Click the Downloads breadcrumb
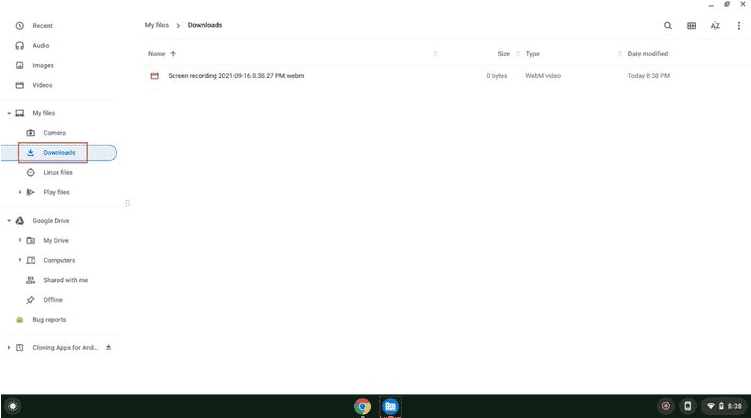The image size is (751, 418). 205,25
